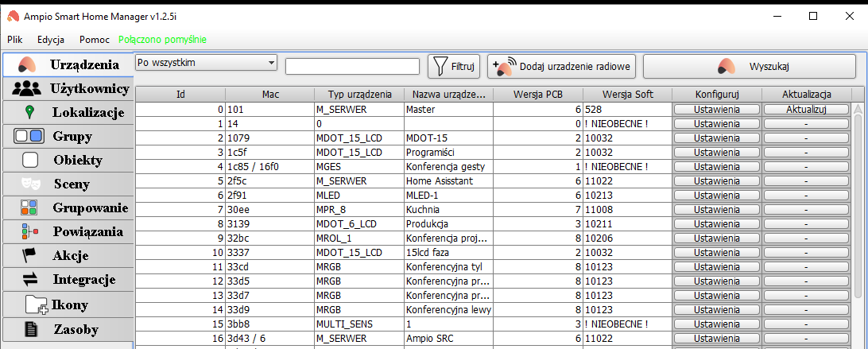Open the Urządzenia sidebar tab
Screen dimensions: 868x349
[x=68, y=65]
